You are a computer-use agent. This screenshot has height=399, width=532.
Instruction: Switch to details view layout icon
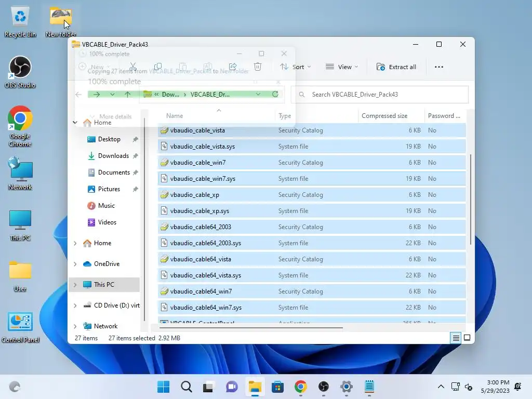456,338
